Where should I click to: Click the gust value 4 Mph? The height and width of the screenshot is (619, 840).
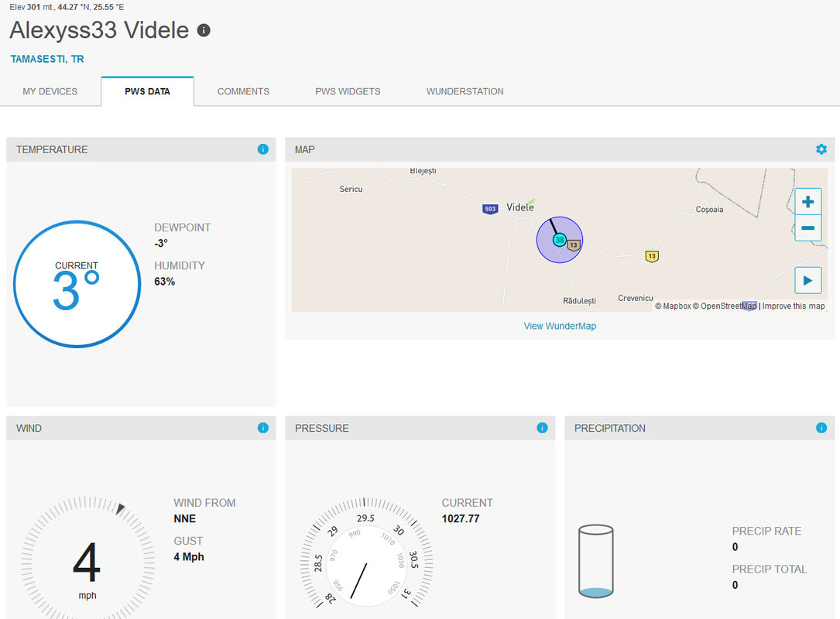(189, 557)
